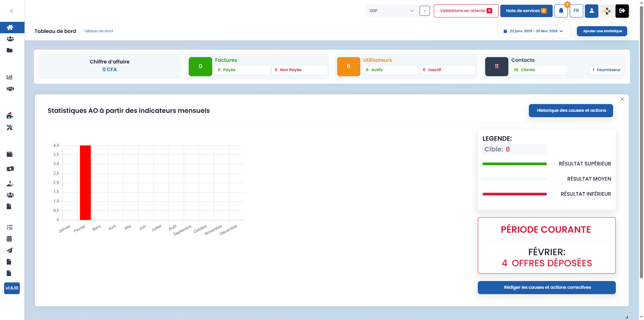Viewport: 644px width, 320px height.
Task: Open the folder icon in the sidebar
Action: (x=10, y=50)
